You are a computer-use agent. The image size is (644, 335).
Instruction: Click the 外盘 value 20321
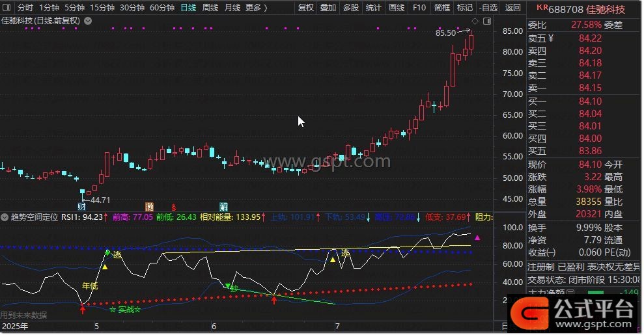pos(589,213)
